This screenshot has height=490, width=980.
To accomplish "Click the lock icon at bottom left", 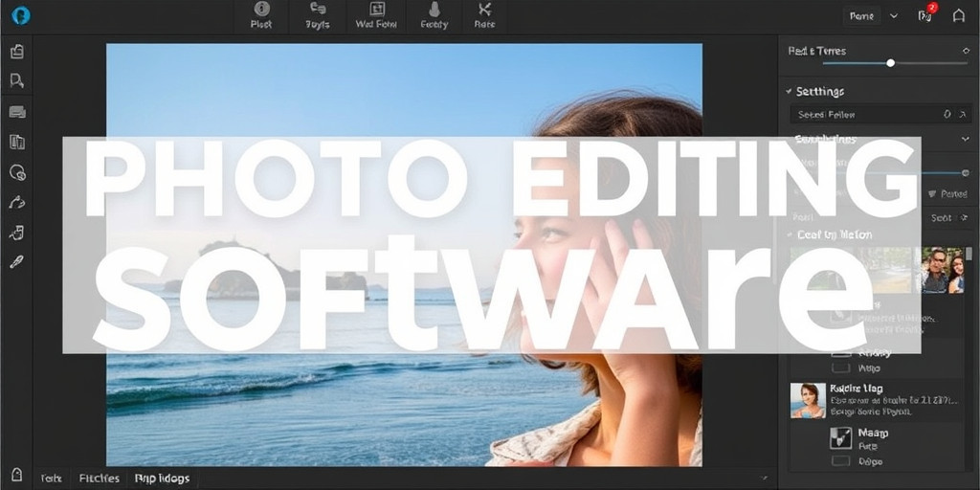I will click(16, 475).
